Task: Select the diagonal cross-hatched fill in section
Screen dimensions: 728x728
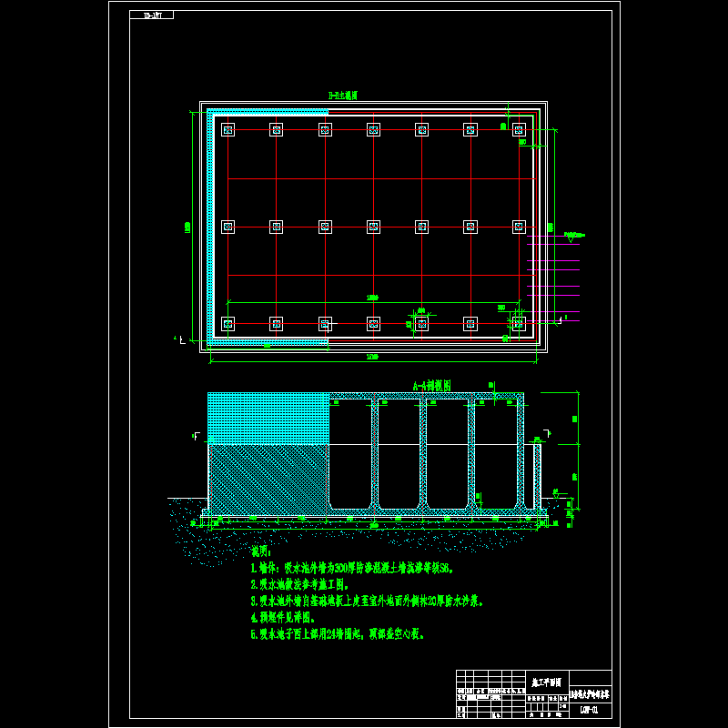Action: click(x=268, y=478)
